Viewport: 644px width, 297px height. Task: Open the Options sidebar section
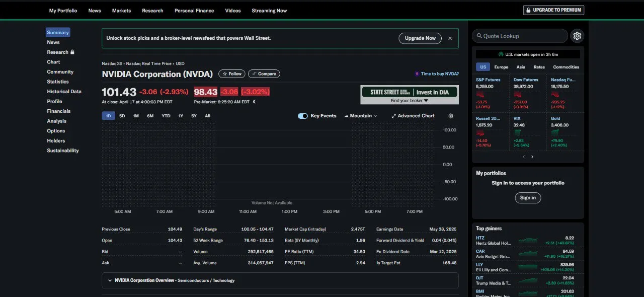point(56,131)
